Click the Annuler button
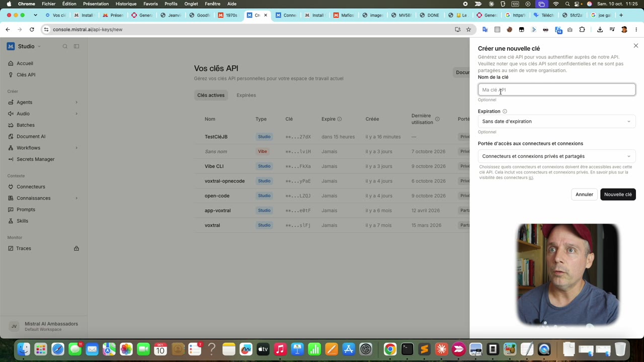This screenshot has height=362, width=644. click(x=584, y=195)
